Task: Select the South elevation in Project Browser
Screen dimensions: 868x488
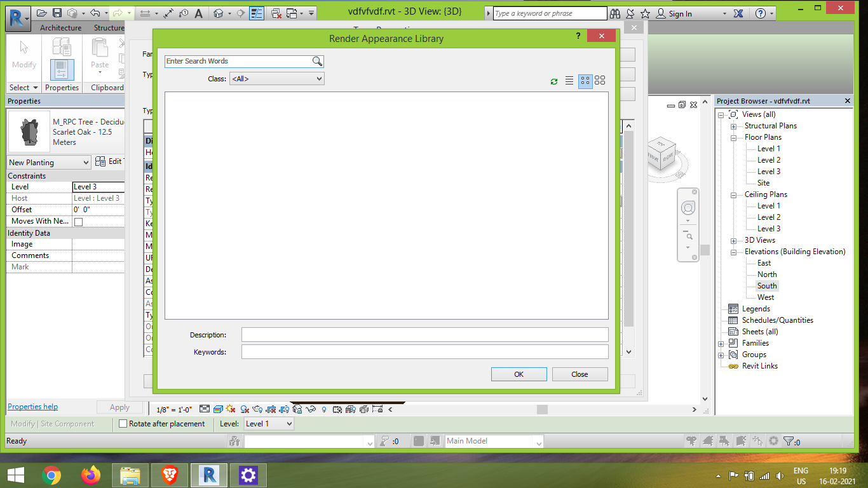Action: pyautogui.click(x=767, y=285)
